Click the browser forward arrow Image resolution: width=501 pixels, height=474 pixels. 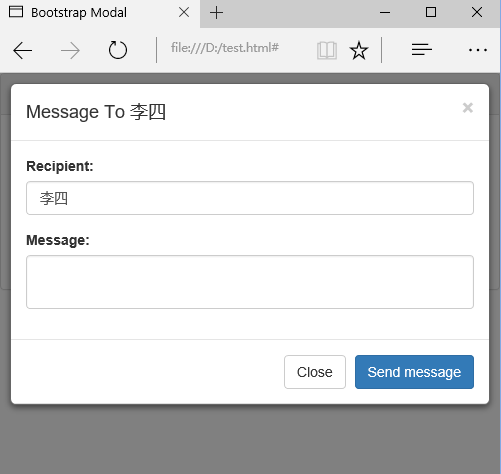point(70,51)
